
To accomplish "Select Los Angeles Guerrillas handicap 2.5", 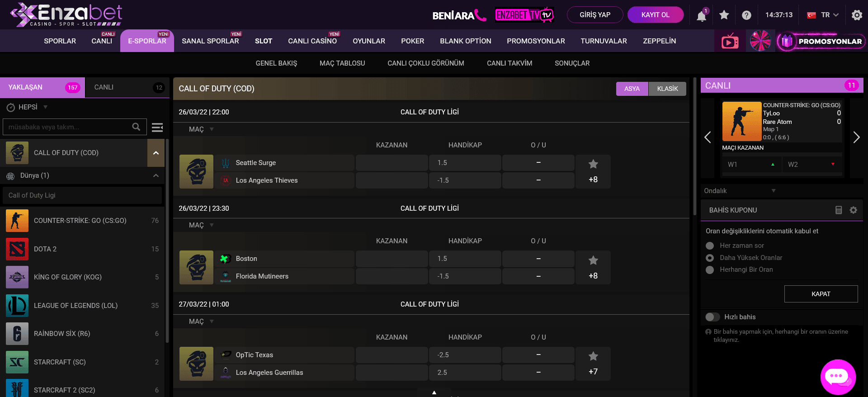I will (465, 373).
